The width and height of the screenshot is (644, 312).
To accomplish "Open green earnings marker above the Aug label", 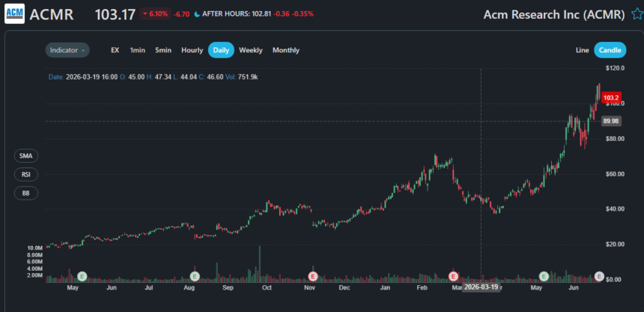I will click(195, 276).
